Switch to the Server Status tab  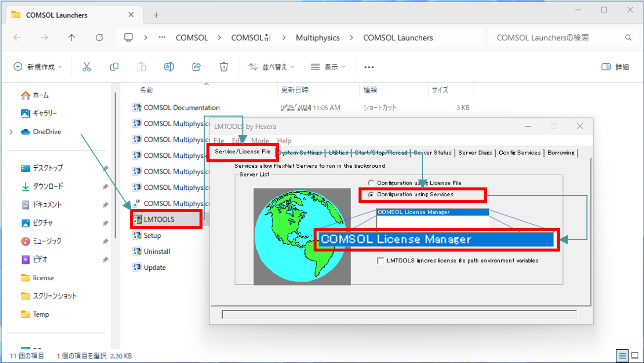tap(433, 153)
